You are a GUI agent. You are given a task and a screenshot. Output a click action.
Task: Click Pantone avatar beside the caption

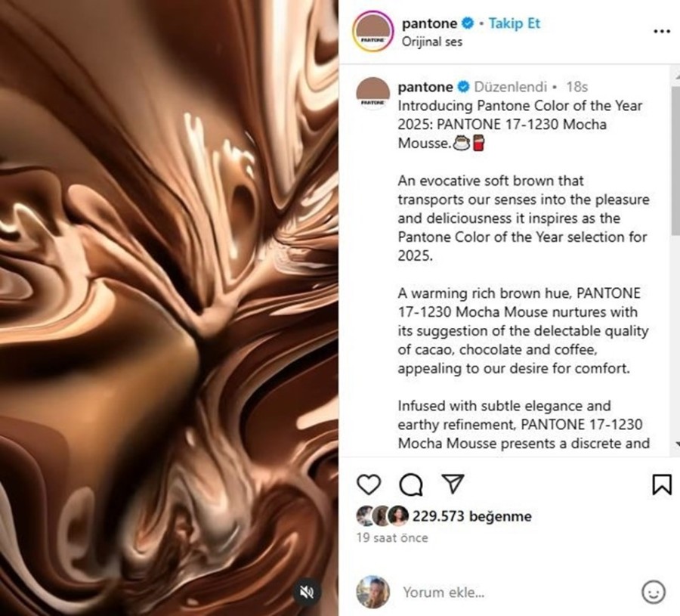[x=372, y=94]
